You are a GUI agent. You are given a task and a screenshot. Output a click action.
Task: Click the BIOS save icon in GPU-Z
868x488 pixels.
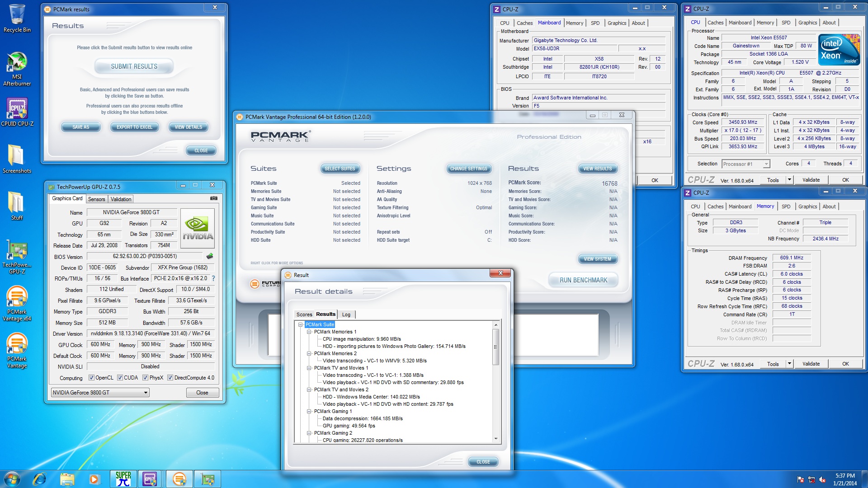coord(210,256)
